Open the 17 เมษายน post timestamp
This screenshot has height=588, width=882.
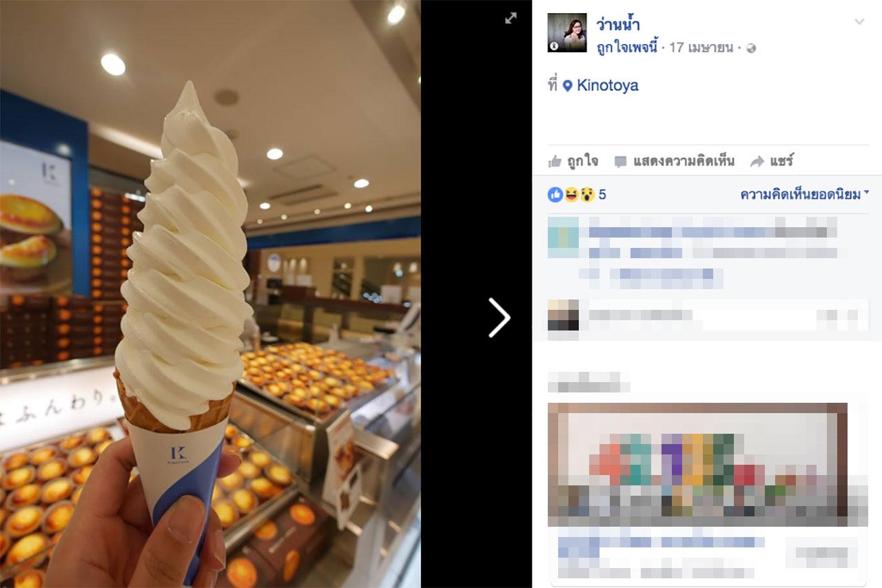[701, 48]
